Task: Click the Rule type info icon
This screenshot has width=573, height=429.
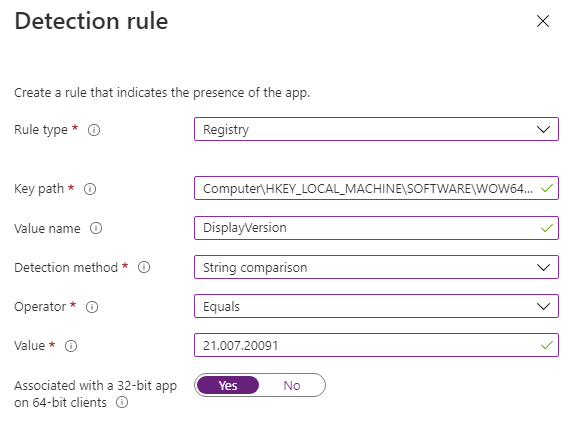Action: (x=94, y=130)
